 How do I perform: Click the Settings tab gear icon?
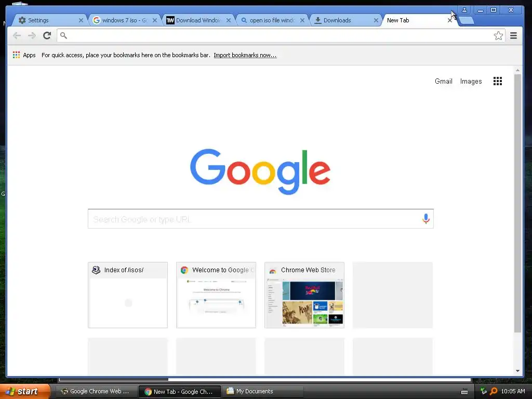click(22, 20)
